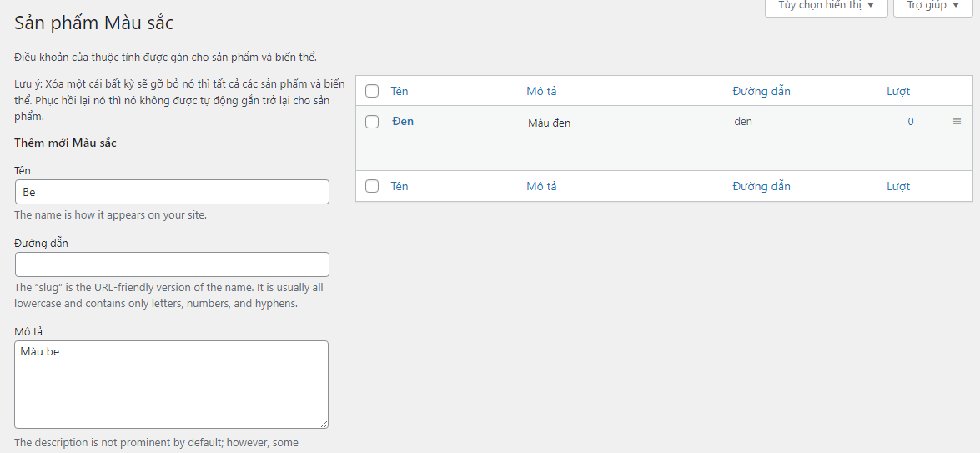
Task: Tick the select-all checkbox in the table header
Action: (x=372, y=91)
